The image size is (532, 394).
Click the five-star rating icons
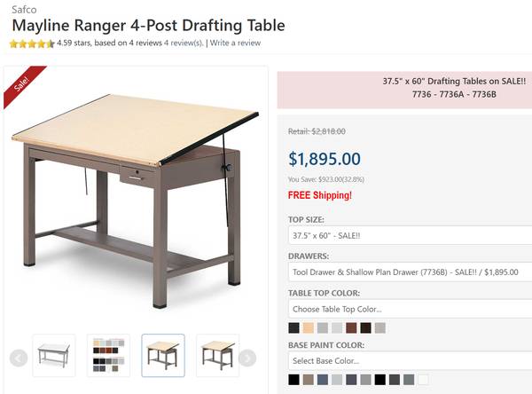point(31,43)
